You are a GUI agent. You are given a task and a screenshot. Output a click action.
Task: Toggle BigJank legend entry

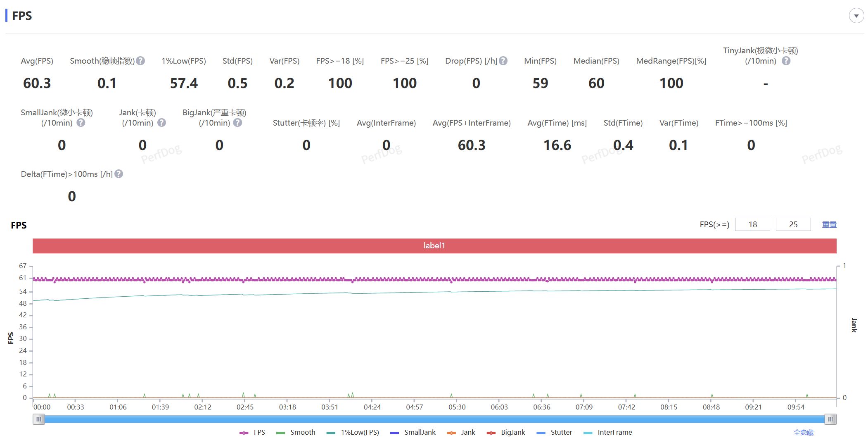pyautogui.click(x=506, y=432)
